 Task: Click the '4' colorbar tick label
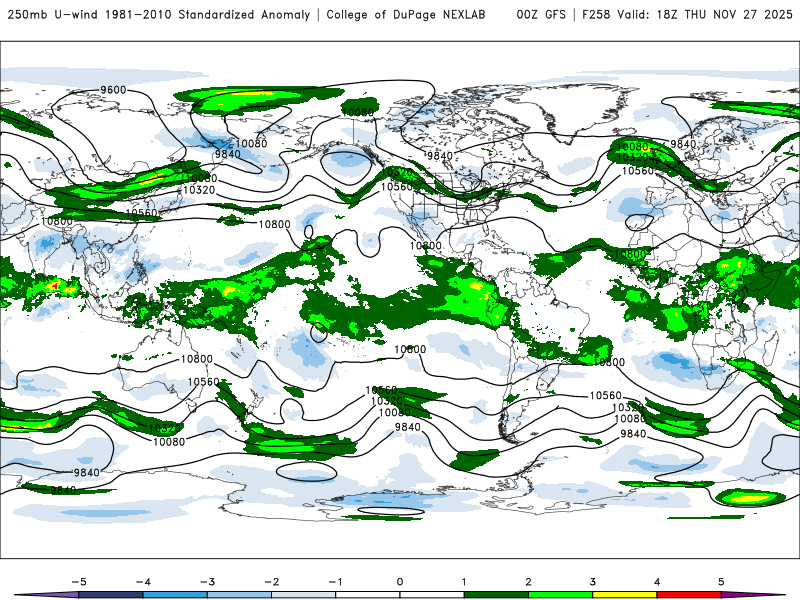(657, 582)
